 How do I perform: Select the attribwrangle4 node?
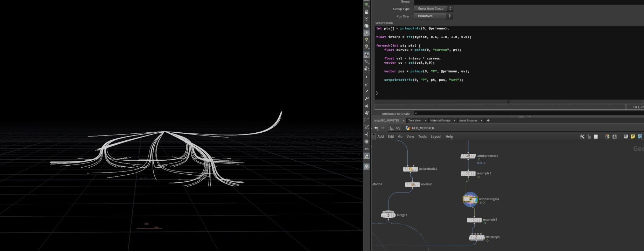470,200
